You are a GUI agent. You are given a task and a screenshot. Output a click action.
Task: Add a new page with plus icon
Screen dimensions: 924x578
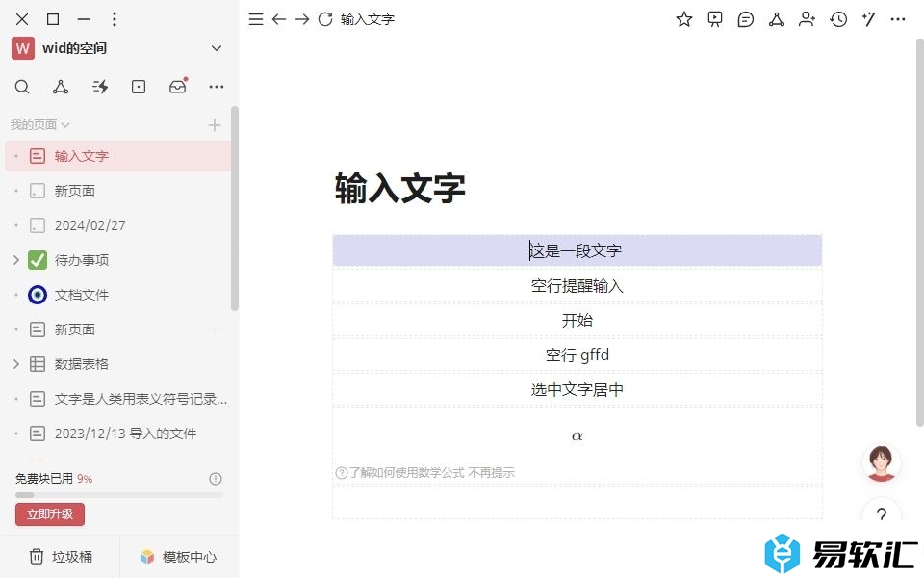215,125
